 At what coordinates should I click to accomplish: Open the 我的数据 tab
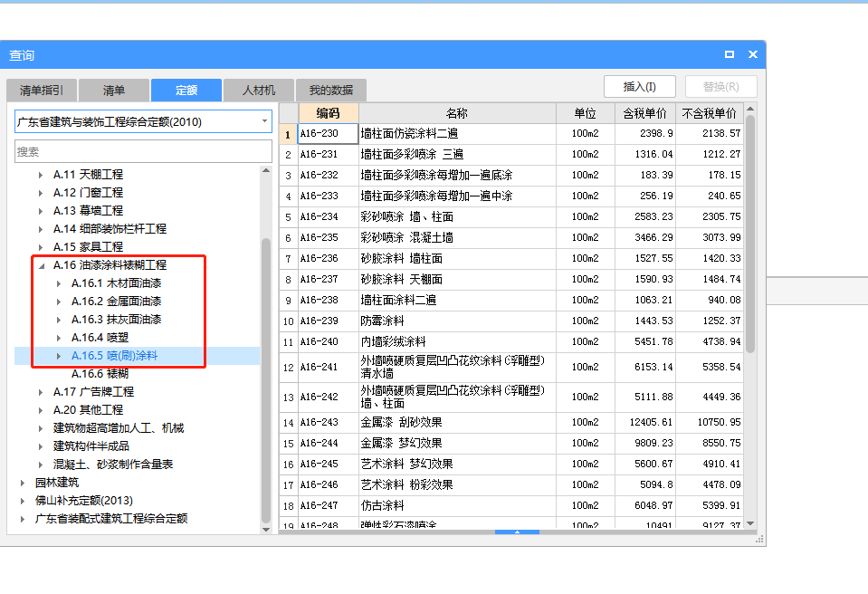(x=331, y=91)
